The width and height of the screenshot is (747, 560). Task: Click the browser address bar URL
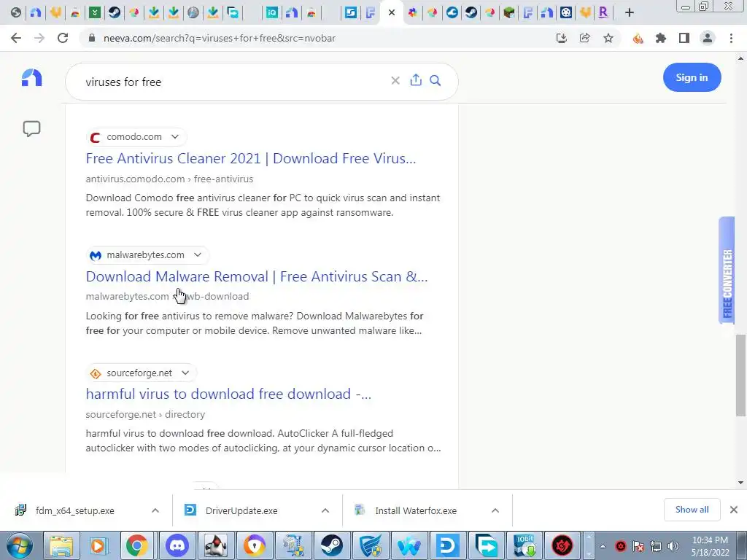pos(219,38)
